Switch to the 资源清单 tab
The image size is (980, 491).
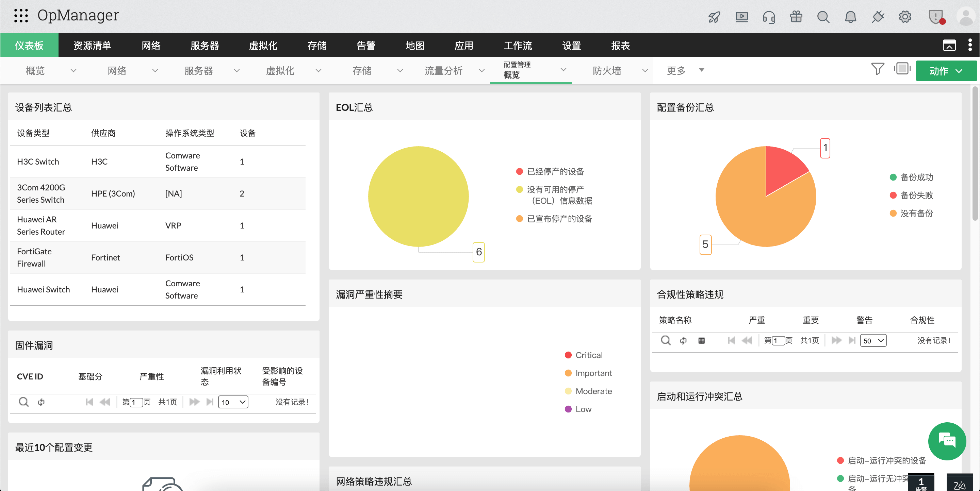[92, 45]
